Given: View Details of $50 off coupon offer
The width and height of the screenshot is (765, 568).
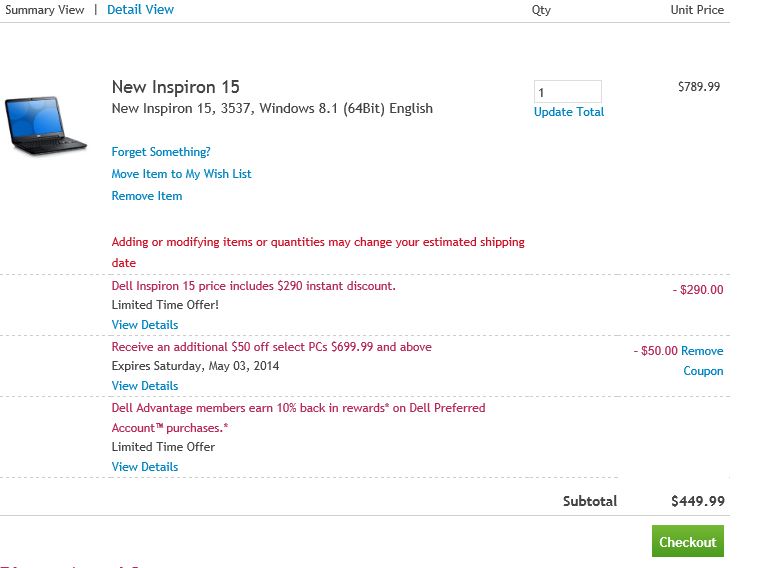Looking at the screenshot, I should pos(145,386).
